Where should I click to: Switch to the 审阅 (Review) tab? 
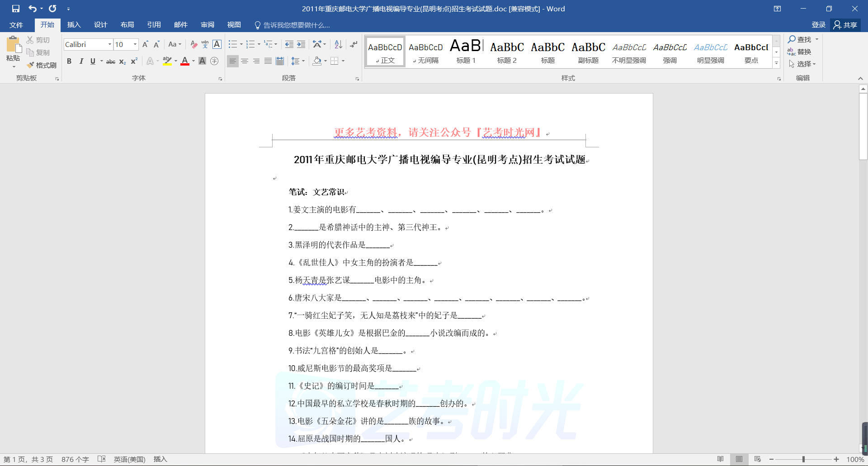pyautogui.click(x=208, y=25)
